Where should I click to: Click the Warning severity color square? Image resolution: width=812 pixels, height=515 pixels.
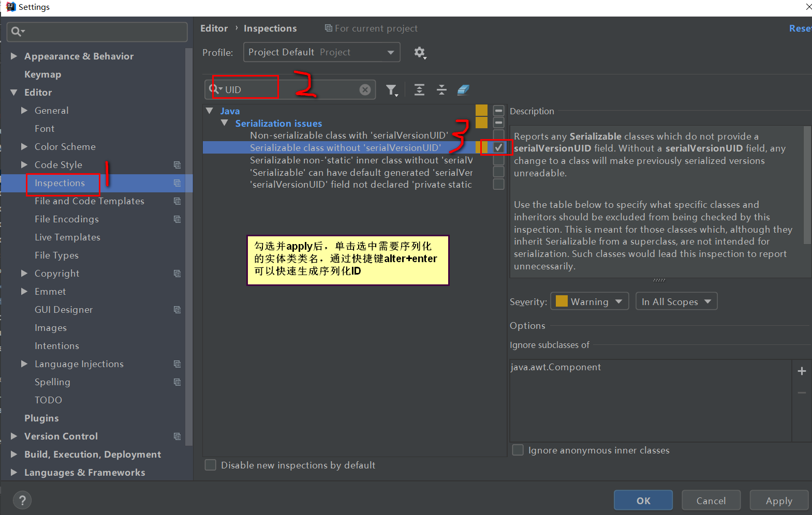[x=562, y=301]
